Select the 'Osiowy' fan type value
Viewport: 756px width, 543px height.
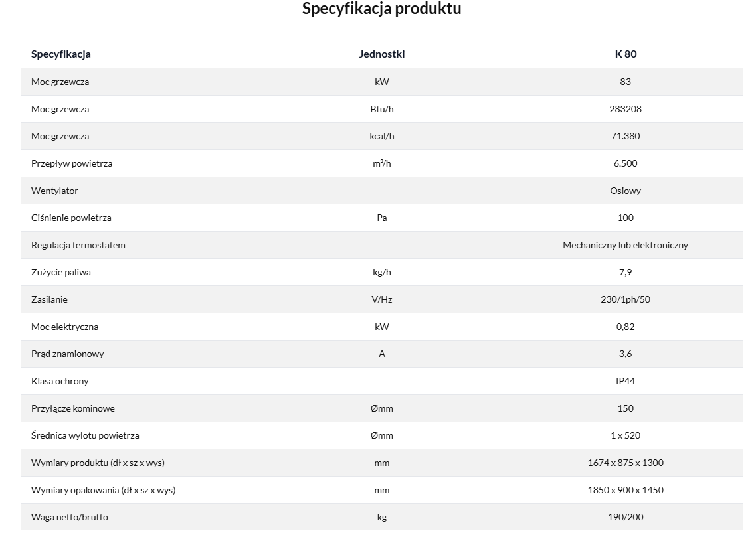[625, 191]
